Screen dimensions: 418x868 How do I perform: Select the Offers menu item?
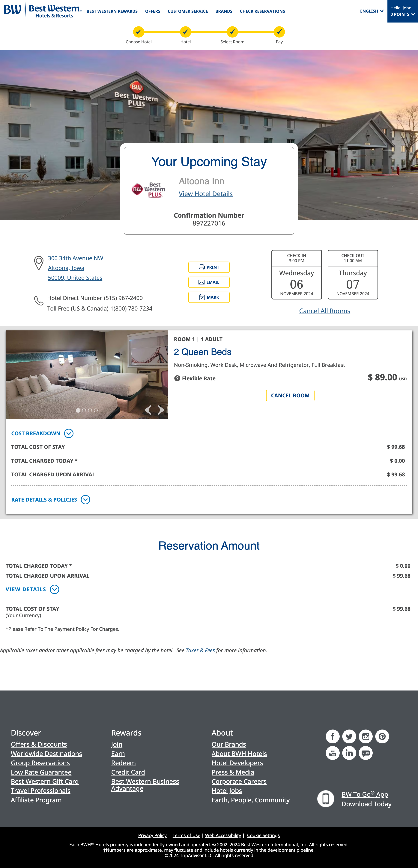point(152,11)
